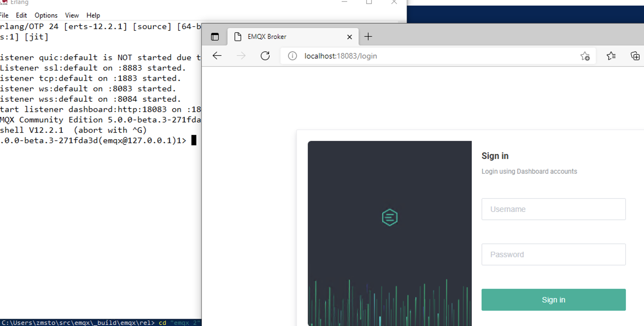
Task: Open the favorites list icon
Action: tap(611, 56)
